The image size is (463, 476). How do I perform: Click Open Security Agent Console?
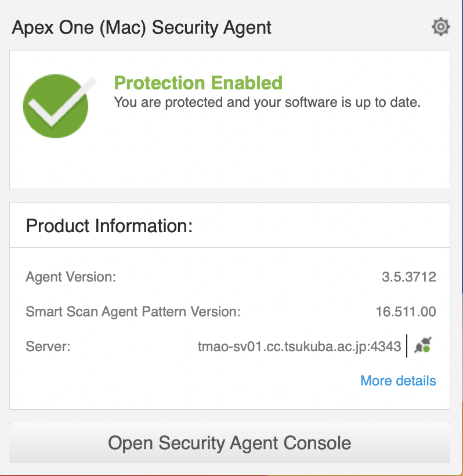click(x=230, y=442)
